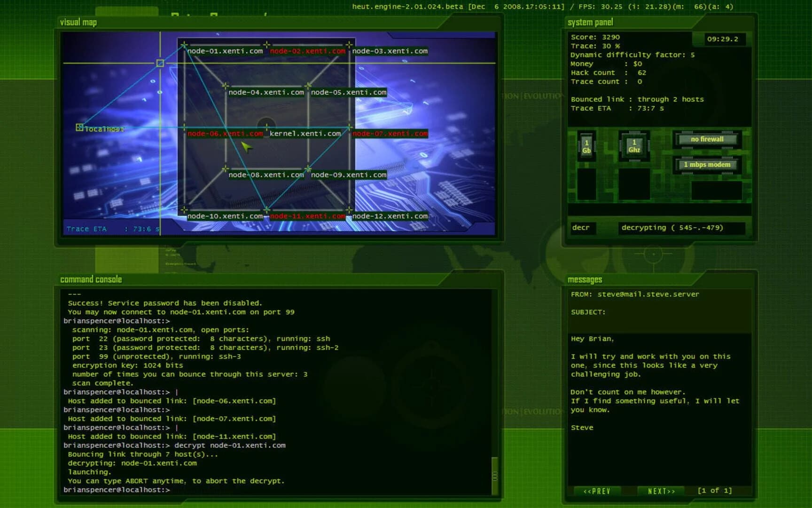Target the red node-06.xenti.com node
The height and width of the screenshot is (508, 812).
[x=225, y=134]
